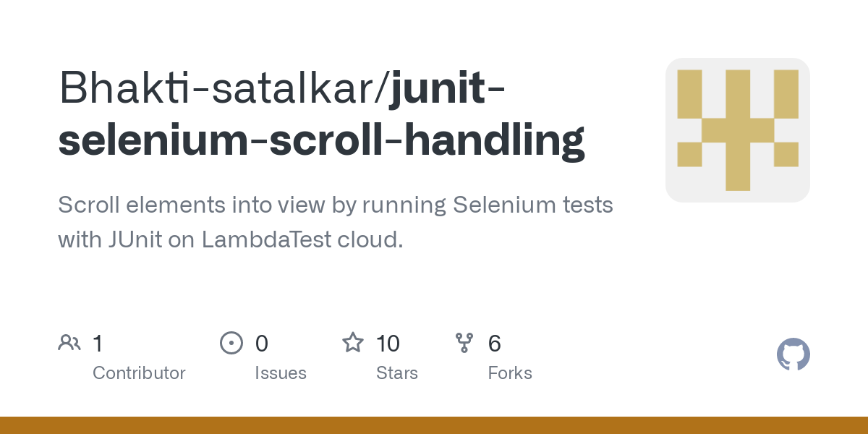Click the brown language bar at the bottom

434,425
